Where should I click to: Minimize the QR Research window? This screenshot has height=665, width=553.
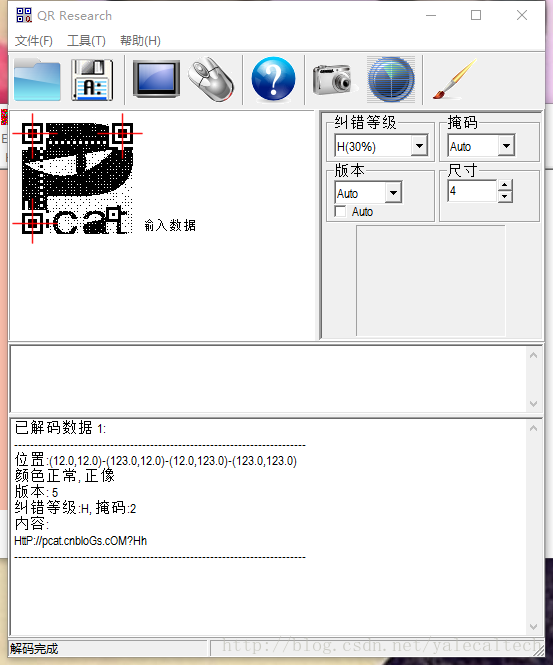pos(431,15)
